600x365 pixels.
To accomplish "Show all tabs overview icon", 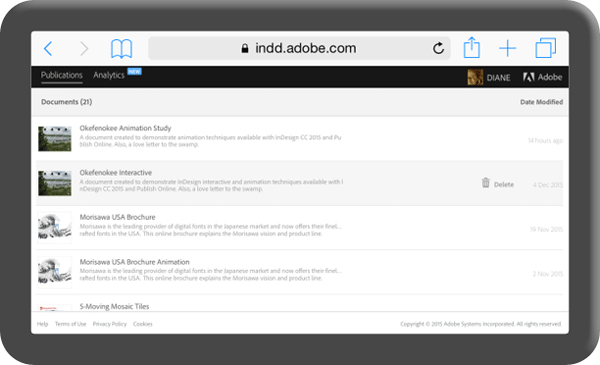I will (546, 48).
